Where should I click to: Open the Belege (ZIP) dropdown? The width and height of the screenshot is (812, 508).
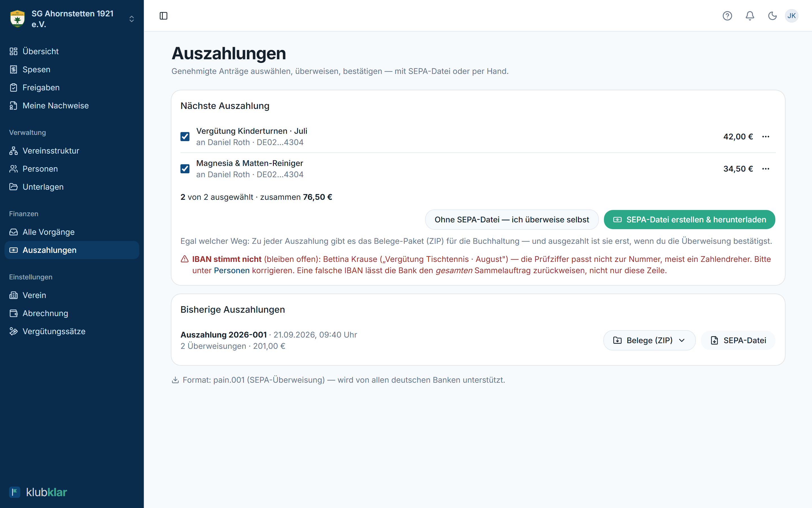click(649, 340)
